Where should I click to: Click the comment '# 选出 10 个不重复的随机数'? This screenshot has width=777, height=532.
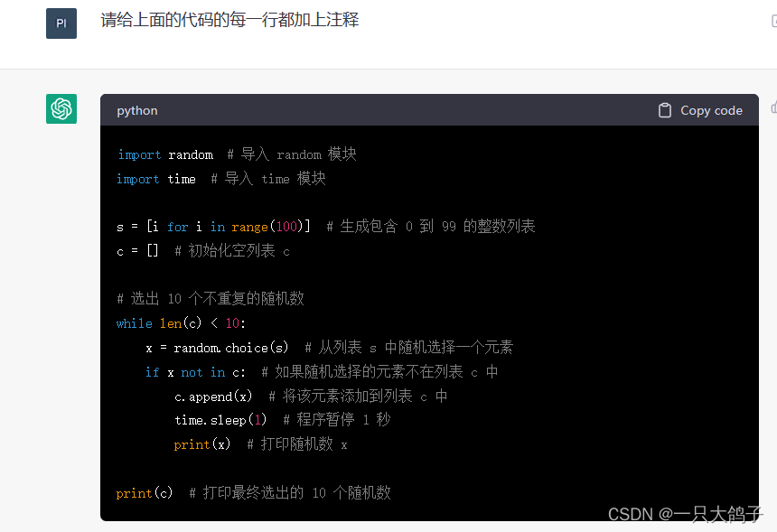click(211, 299)
